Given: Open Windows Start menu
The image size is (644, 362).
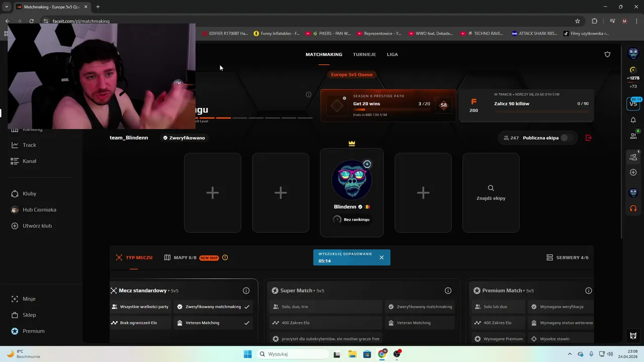Looking at the screenshot, I should [x=248, y=354].
